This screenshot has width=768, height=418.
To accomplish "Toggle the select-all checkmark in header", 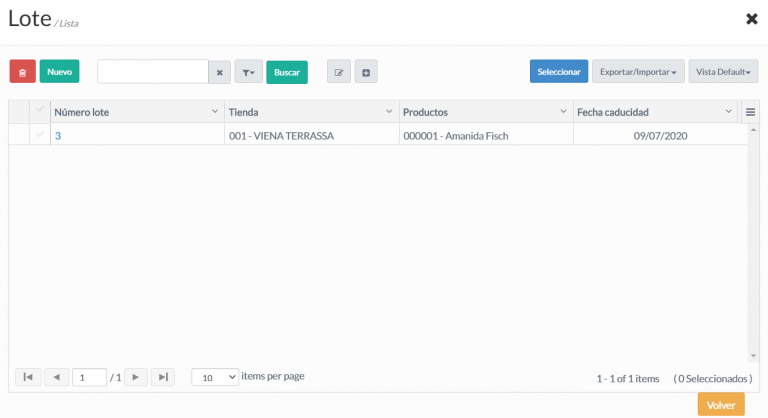I will click(40, 109).
